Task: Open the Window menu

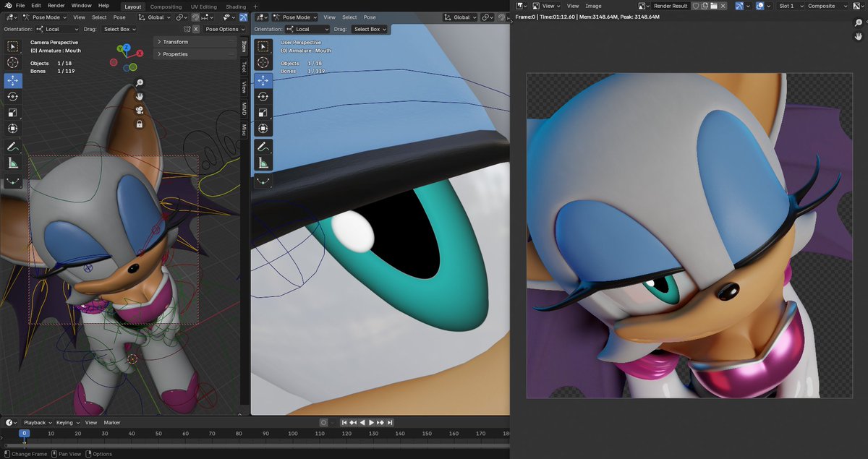Action: [81, 5]
